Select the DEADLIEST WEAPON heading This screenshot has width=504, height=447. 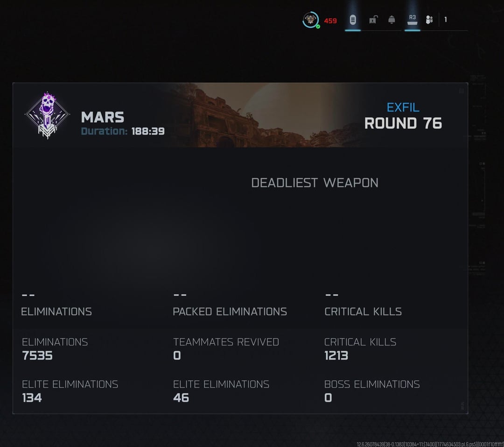click(x=315, y=183)
